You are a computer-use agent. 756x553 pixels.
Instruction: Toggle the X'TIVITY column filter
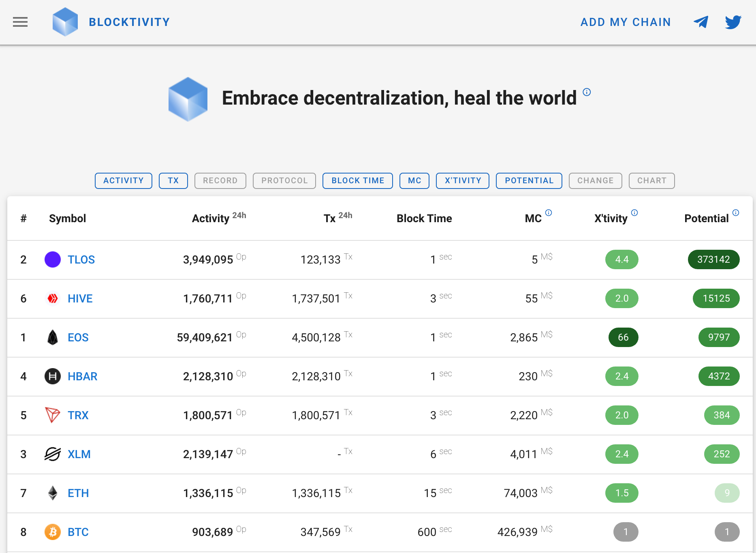point(463,181)
